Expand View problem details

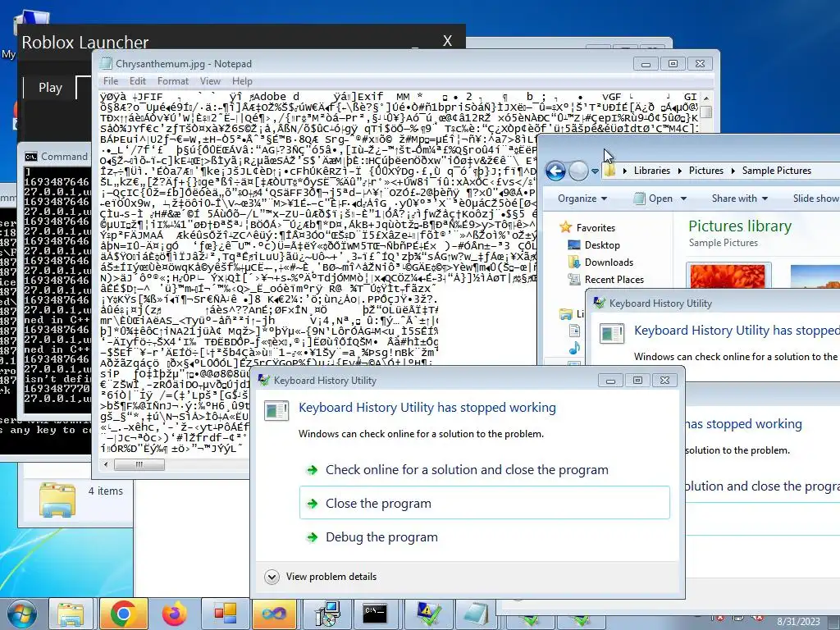click(321, 577)
